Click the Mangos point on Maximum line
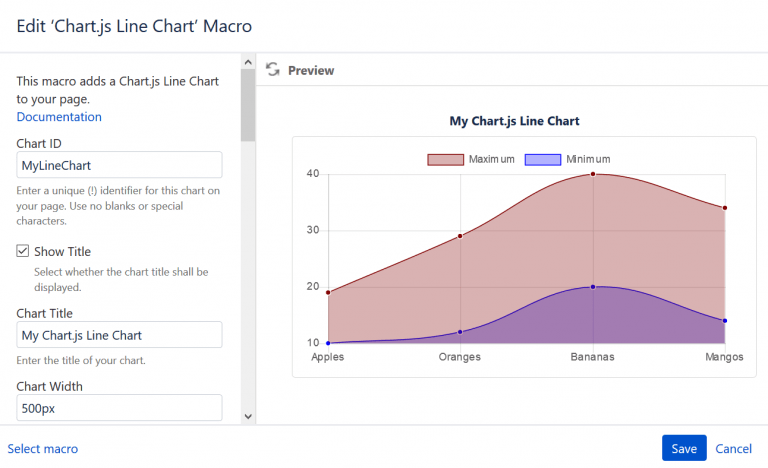 pyautogui.click(x=725, y=208)
